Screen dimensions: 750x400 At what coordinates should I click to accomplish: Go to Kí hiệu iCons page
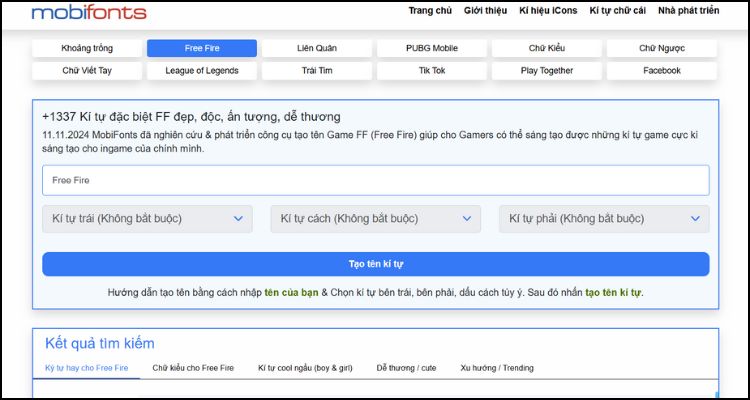click(548, 11)
